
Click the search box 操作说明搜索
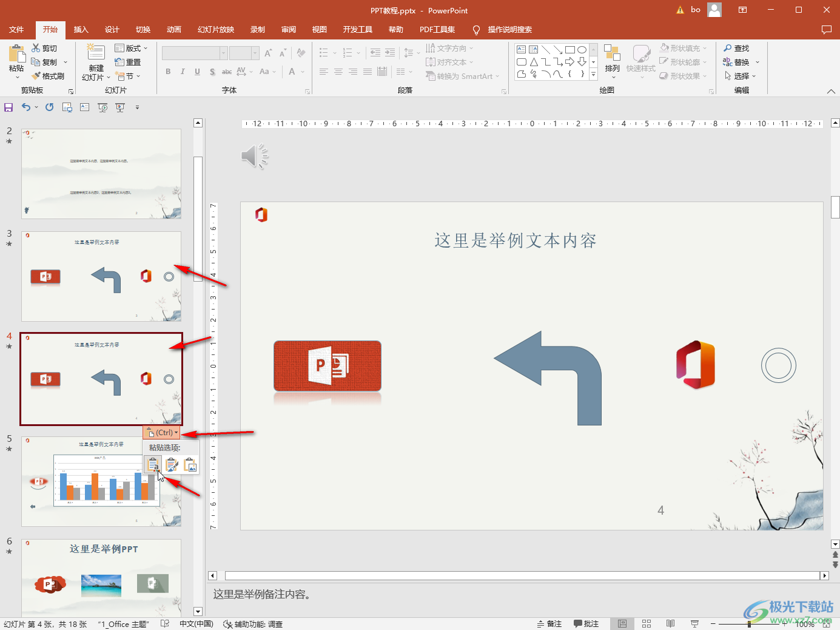(509, 29)
